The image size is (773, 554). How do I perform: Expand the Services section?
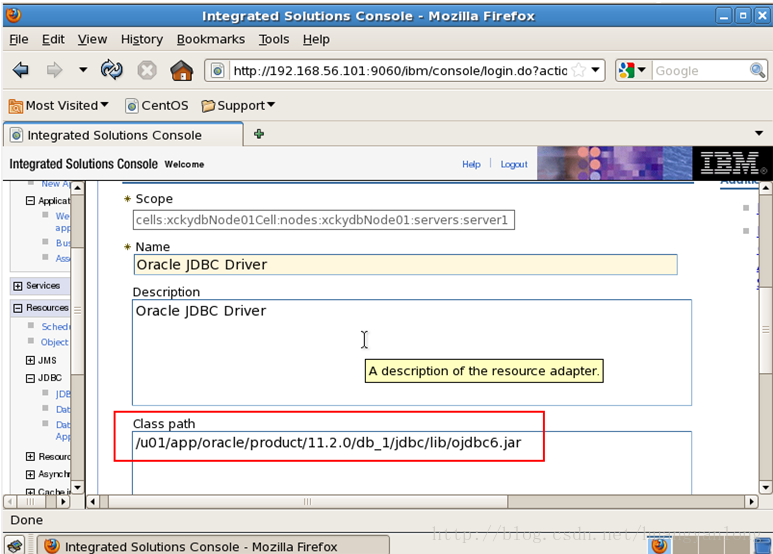tap(18, 286)
